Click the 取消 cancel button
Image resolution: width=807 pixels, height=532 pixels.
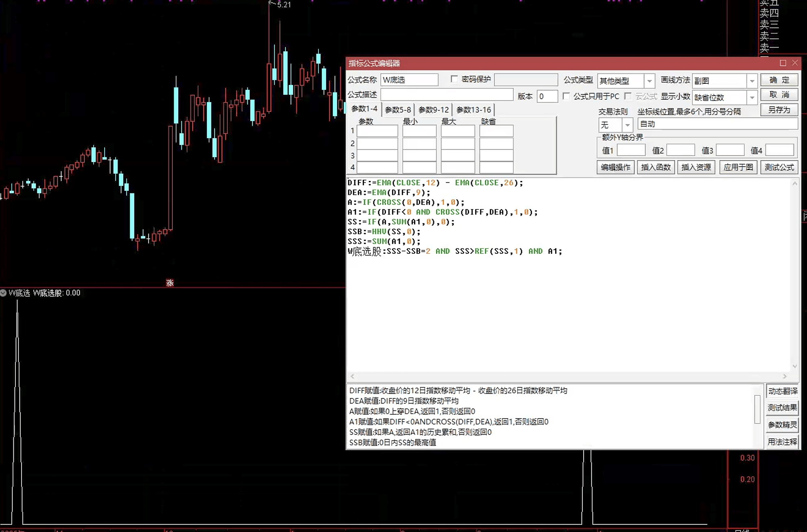point(779,95)
